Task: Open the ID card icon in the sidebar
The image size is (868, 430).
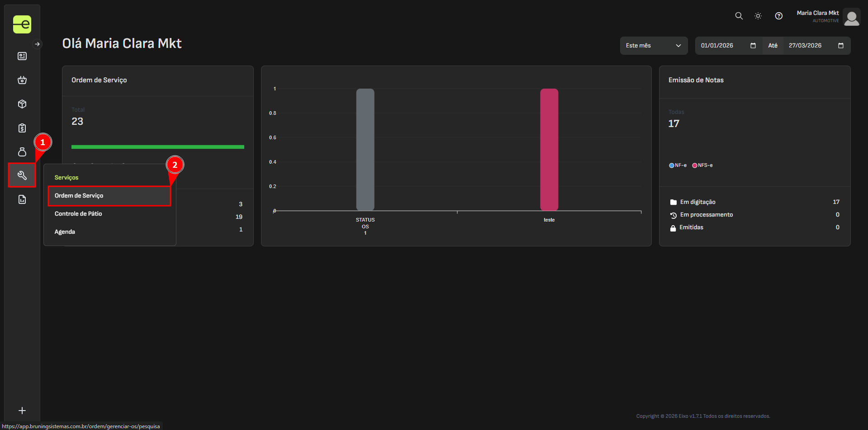Action: (22, 56)
